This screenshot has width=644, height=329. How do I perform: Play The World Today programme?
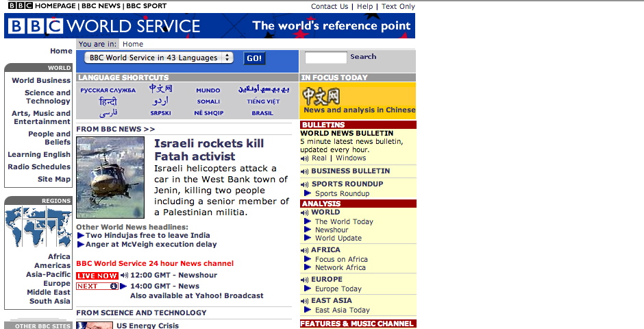(x=344, y=222)
